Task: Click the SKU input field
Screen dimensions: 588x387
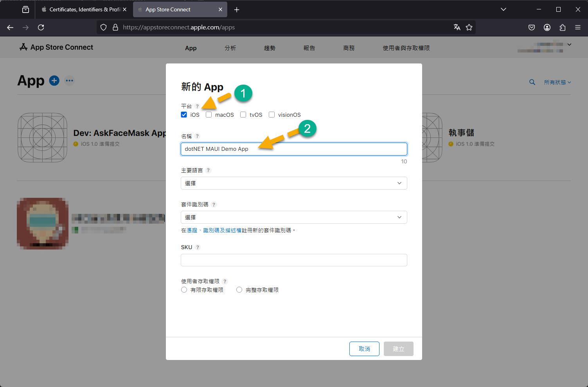Action: 294,260
